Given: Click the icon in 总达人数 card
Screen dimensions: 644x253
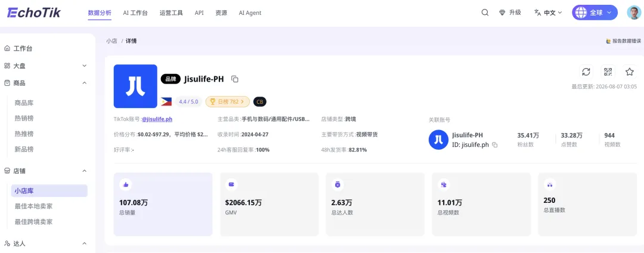Looking at the screenshot, I should click(338, 185).
